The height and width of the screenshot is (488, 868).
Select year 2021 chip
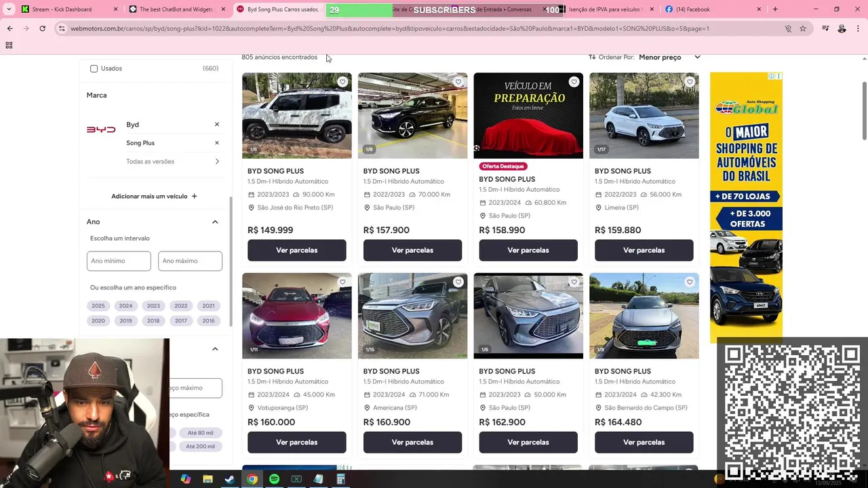coord(208,306)
